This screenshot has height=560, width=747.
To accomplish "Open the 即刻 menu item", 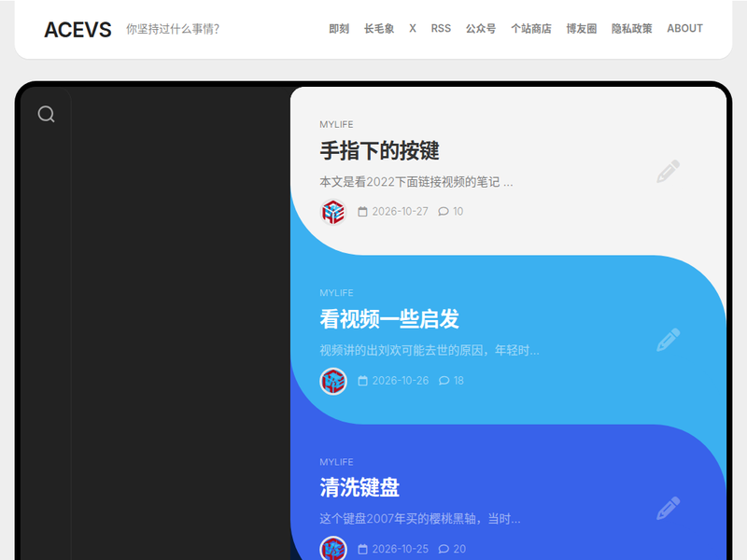I will 339,29.
